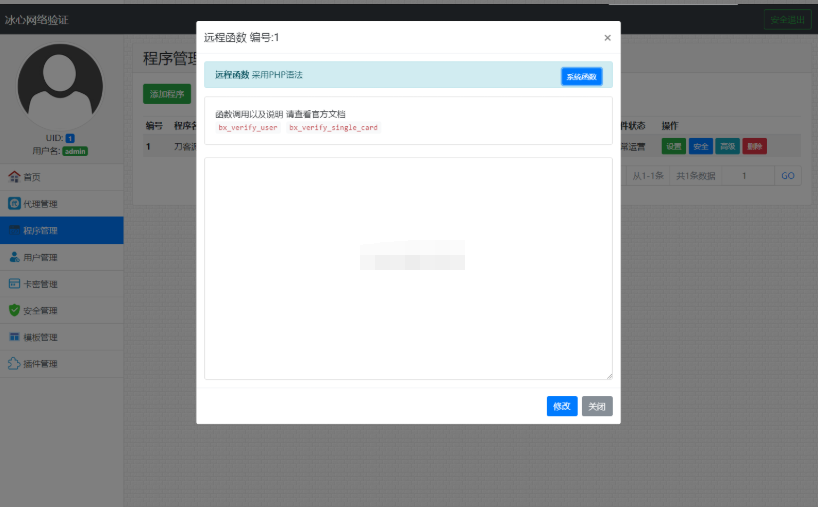Image resolution: width=819 pixels, height=507 pixels.
Task: Click the 系统函数 button
Action: tap(581, 77)
